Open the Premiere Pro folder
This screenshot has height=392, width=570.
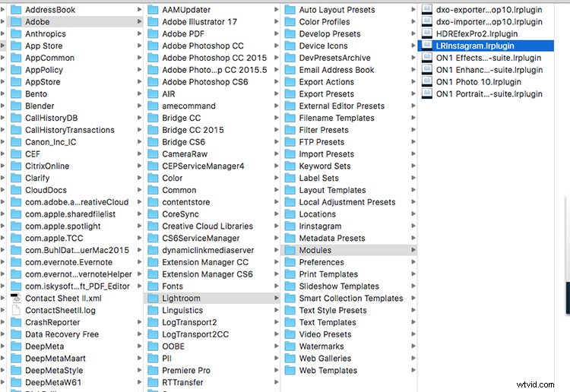(185, 371)
